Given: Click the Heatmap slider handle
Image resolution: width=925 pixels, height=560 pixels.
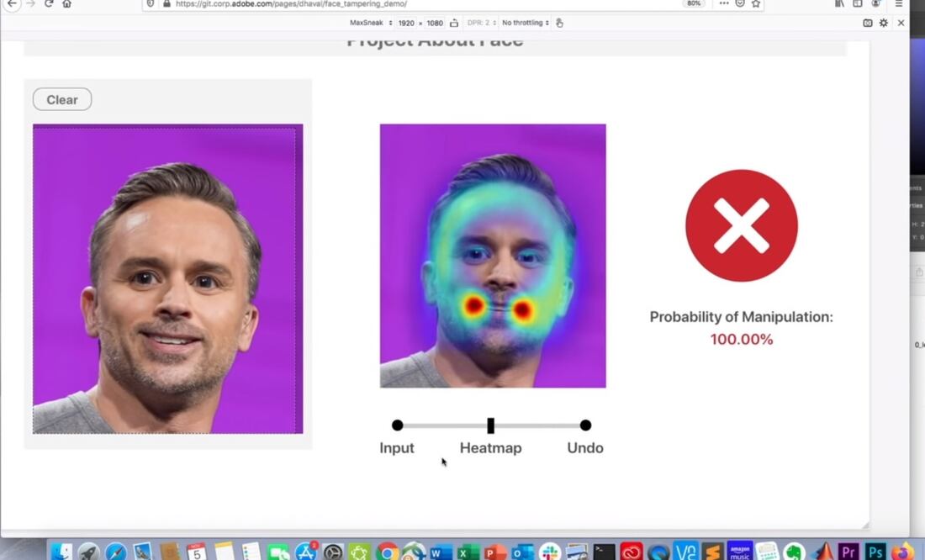Looking at the screenshot, I should (x=491, y=425).
